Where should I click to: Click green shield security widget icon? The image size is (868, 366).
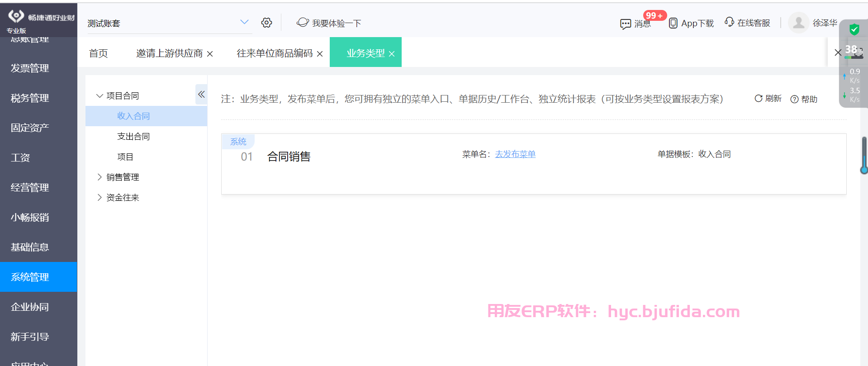point(854,30)
